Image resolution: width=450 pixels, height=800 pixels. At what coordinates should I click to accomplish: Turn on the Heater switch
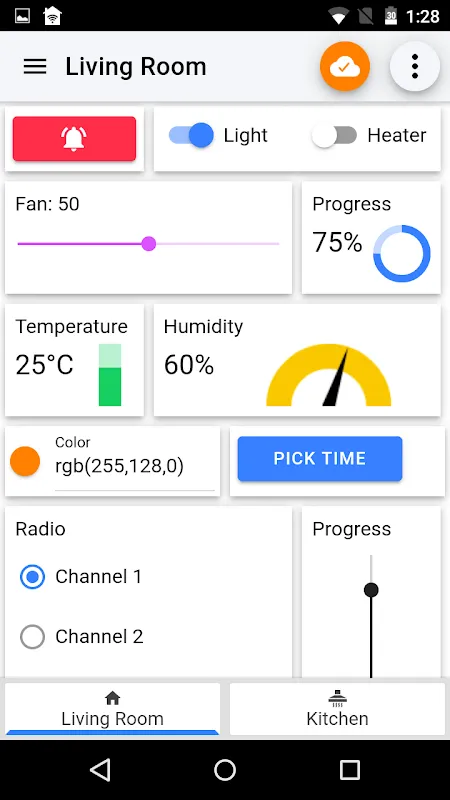(x=334, y=135)
